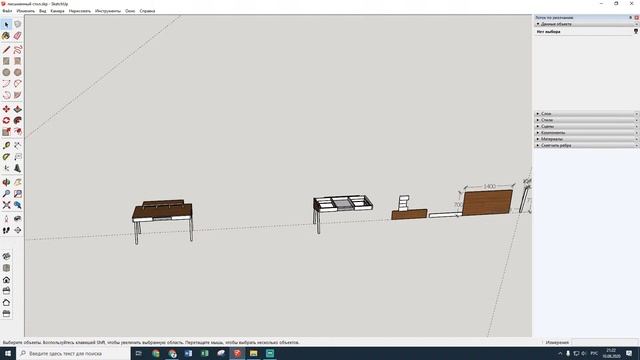Choose the Look Around eye tool
The image size is (640, 360).
click(x=18, y=219)
